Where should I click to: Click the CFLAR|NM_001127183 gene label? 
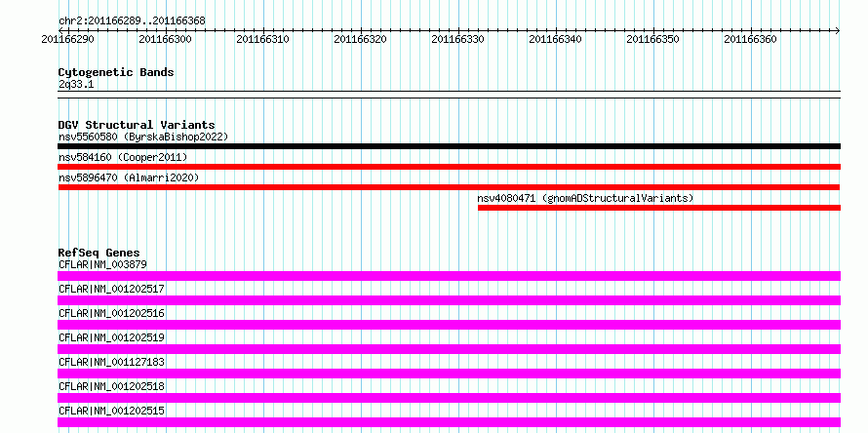(111, 362)
